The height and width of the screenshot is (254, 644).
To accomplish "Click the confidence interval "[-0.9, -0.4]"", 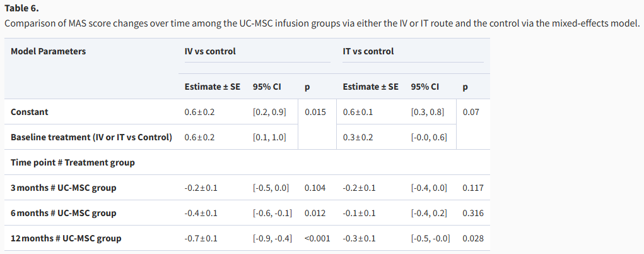I will pyautogui.click(x=272, y=238).
